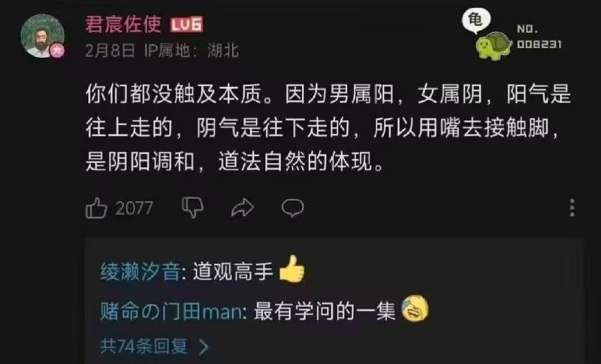The image size is (601, 364).
Task: Tap the green turtle badge icon
Action: [494, 47]
